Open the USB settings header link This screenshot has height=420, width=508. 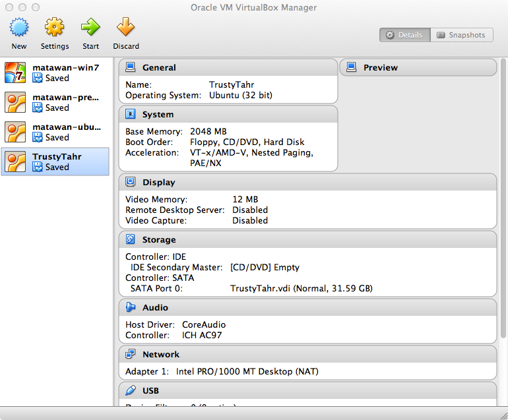[150, 390]
